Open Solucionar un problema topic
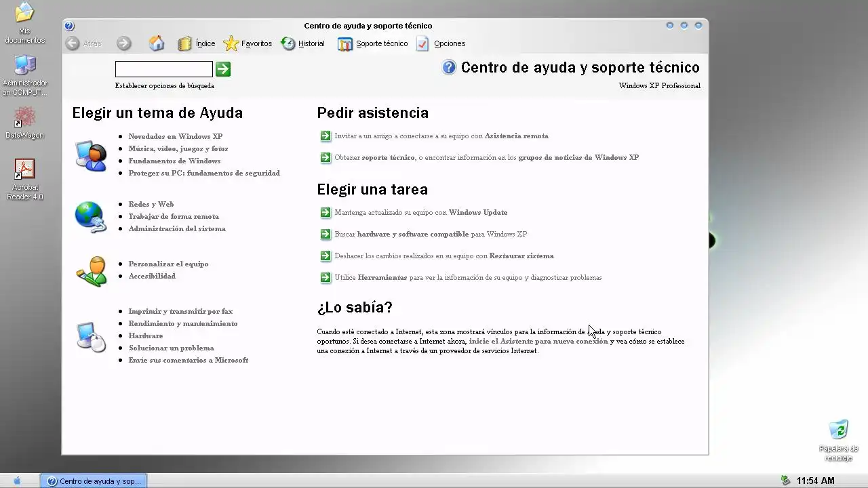 coord(172,348)
